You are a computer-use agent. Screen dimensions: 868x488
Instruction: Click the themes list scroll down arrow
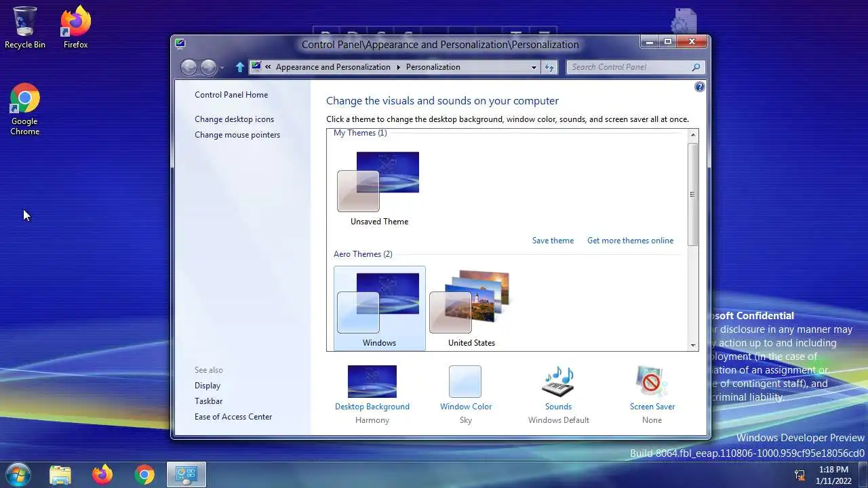click(x=693, y=345)
